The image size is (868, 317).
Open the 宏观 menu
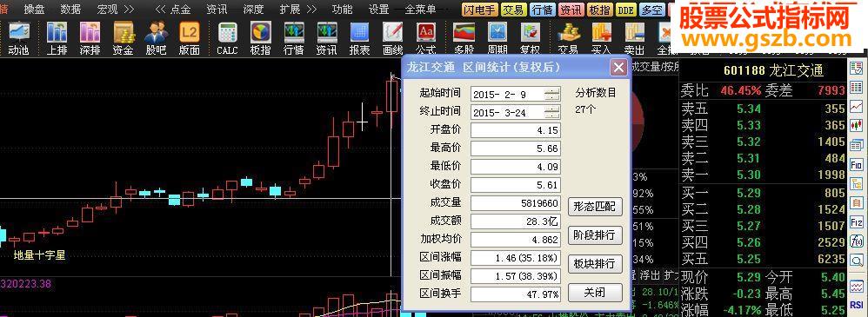point(107,10)
